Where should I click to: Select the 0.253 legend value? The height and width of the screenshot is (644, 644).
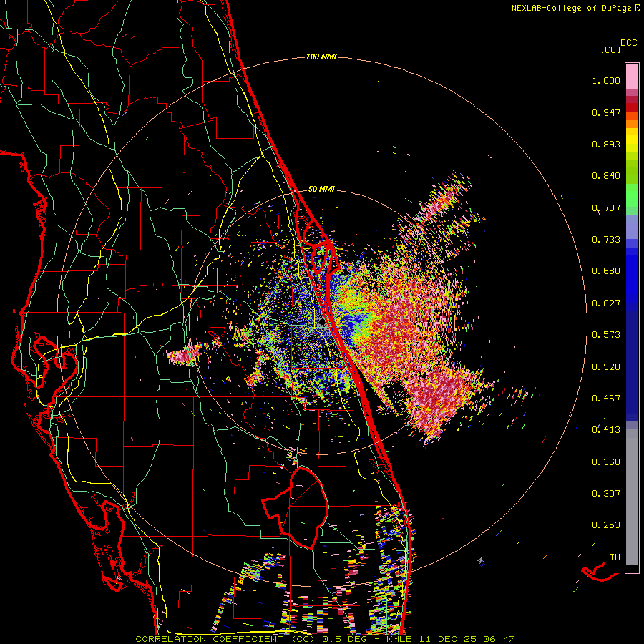point(606,525)
